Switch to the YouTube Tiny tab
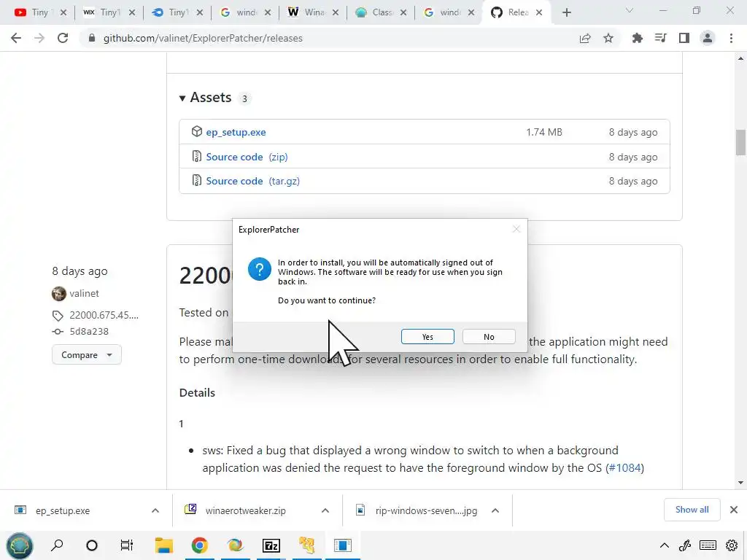Image resolution: width=747 pixels, height=560 pixels. (39, 12)
